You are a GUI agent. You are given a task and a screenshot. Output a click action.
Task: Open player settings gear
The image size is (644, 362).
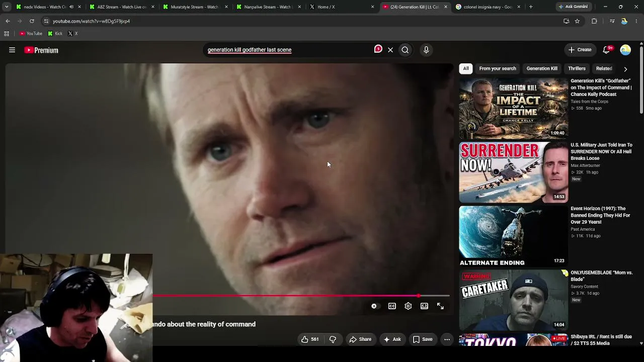coord(408,306)
